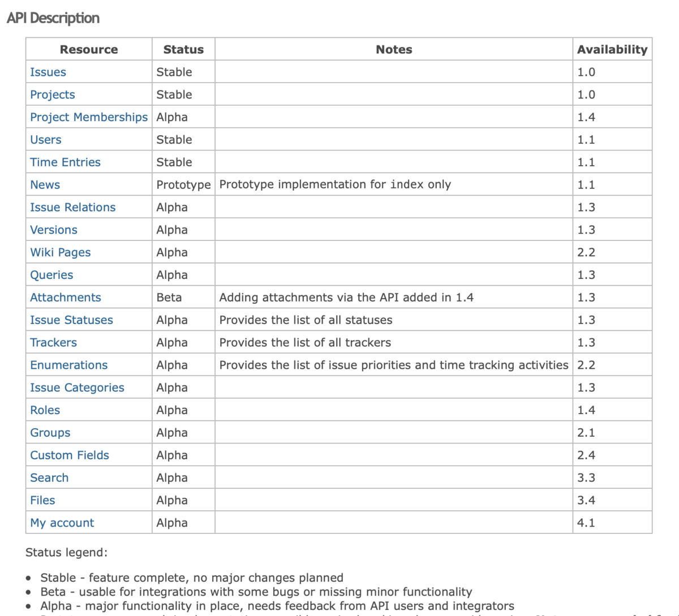679x616 pixels.
Task: Open the Roles API page
Action: pos(44,410)
